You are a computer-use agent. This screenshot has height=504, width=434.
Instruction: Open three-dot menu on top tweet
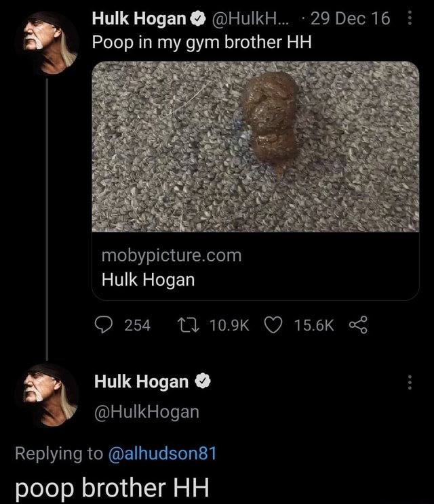click(410, 18)
